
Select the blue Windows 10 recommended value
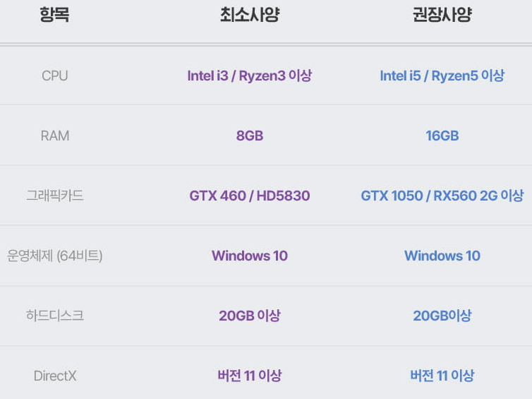click(x=442, y=256)
